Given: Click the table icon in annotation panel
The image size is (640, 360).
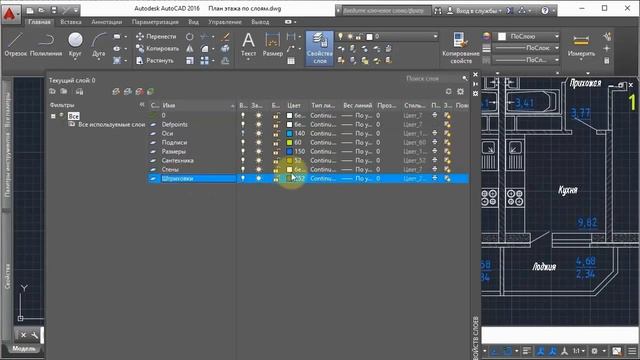Looking at the screenshot, I should pyautogui.click(x=291, y=61).
